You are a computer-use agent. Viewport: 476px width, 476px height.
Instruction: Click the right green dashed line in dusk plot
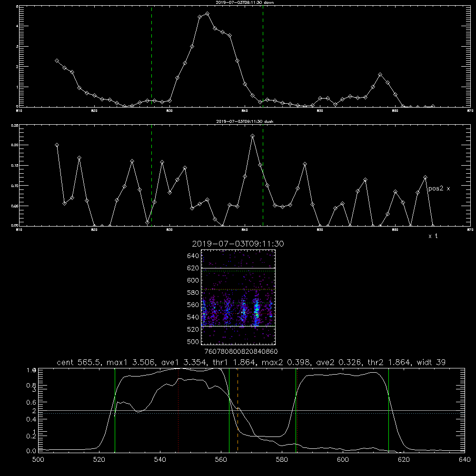[263, 175]
